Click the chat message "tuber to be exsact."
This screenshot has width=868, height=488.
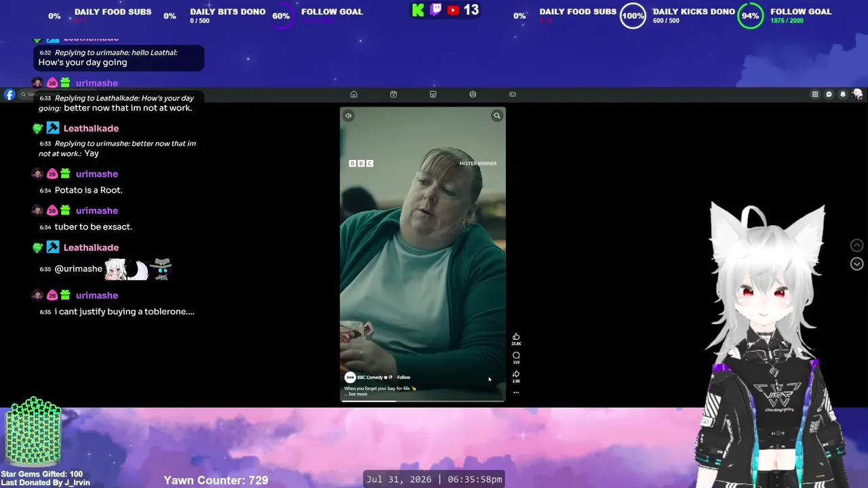(94, 226)
